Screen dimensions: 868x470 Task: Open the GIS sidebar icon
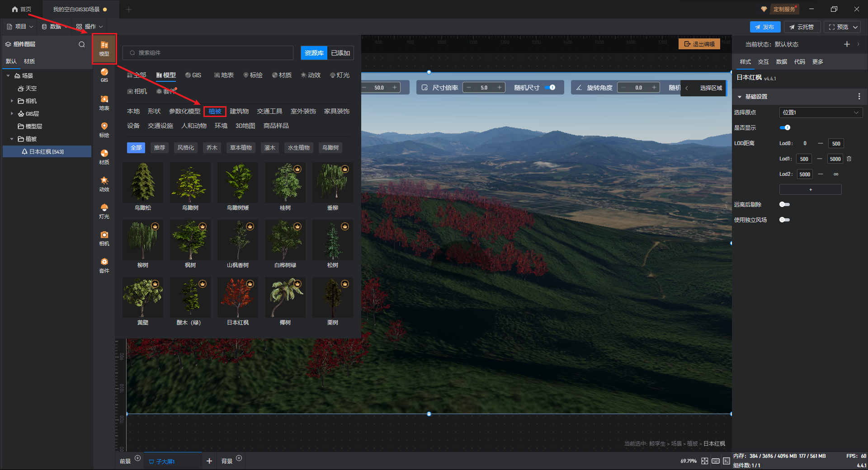pyautogui.click(x=104, y=75)
